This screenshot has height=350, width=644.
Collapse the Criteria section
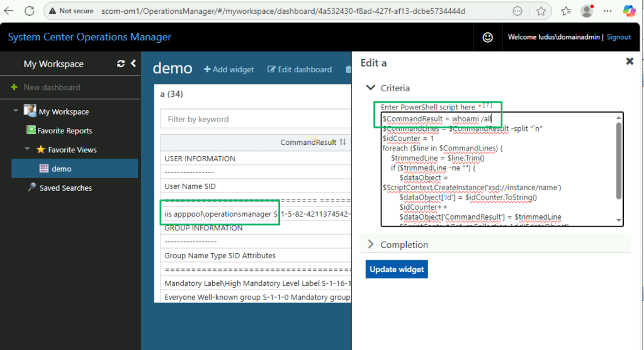(x=371, y=88)
